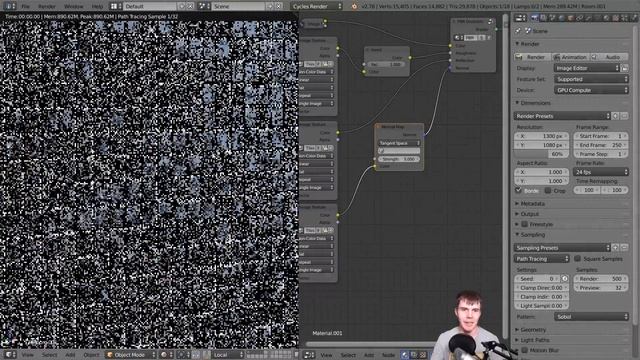Open the Display dropdown set to Image Editor
This screenshot has width=640, height=360.
pos(587,68)
